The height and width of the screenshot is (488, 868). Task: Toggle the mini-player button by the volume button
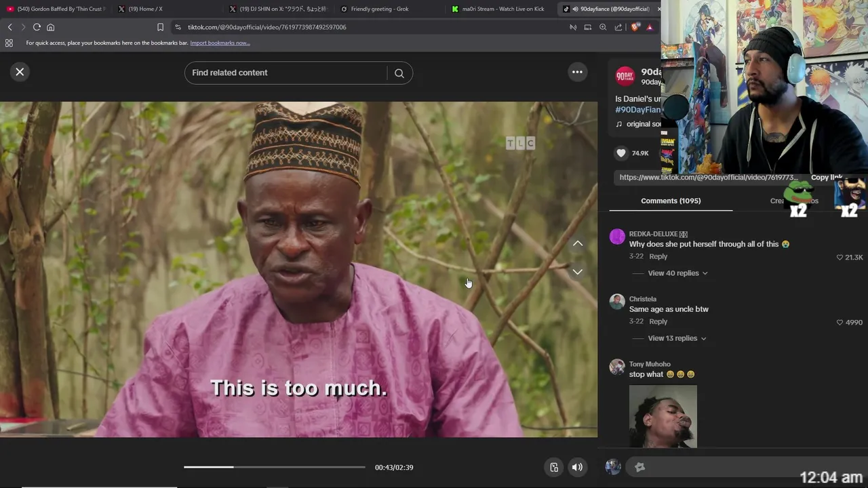coord(554,467)
